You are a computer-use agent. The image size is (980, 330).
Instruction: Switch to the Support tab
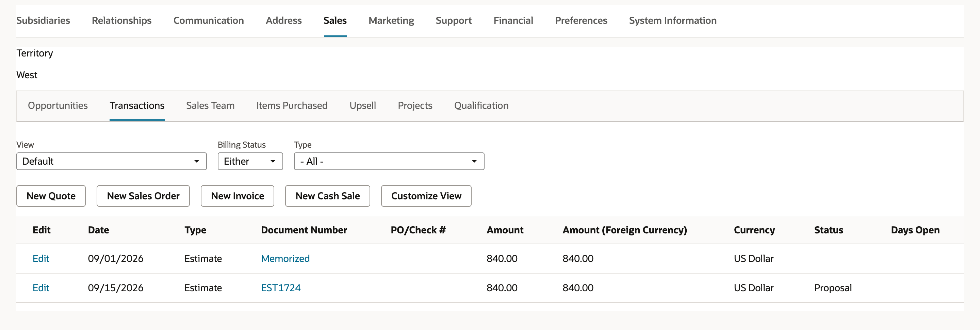click(454, 20)
